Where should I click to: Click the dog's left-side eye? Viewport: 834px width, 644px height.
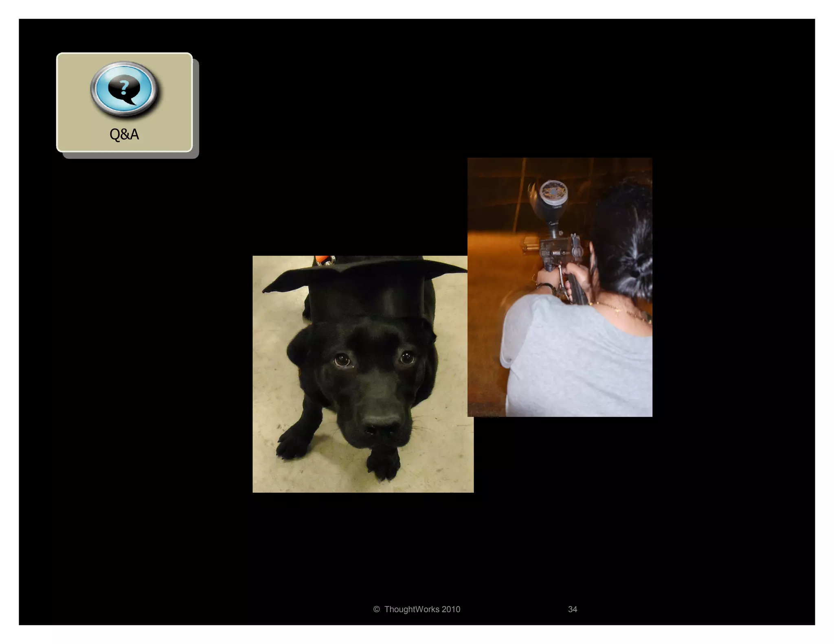[342, 360]
